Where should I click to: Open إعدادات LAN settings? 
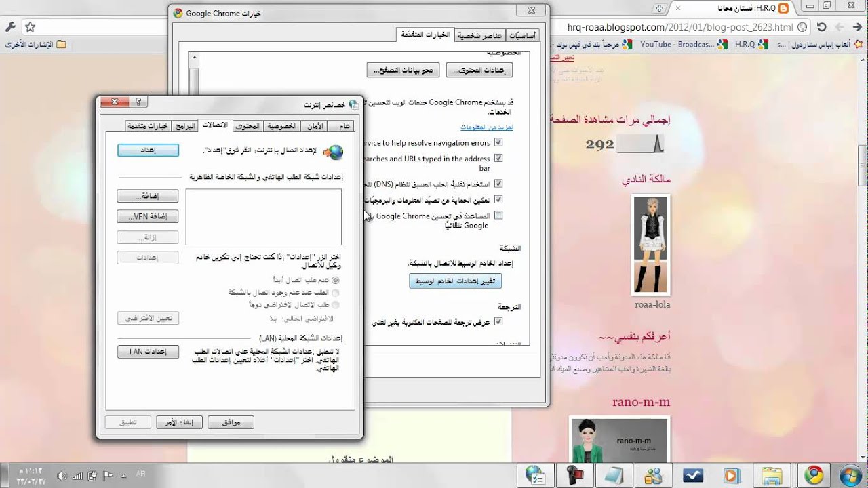click(148, 352)
